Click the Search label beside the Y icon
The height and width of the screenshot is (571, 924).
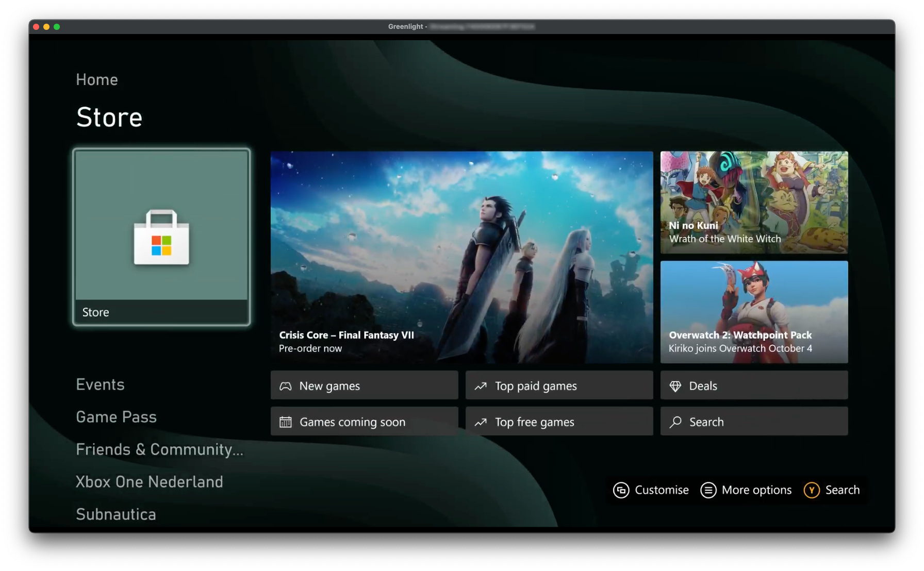tap(843, 490)
